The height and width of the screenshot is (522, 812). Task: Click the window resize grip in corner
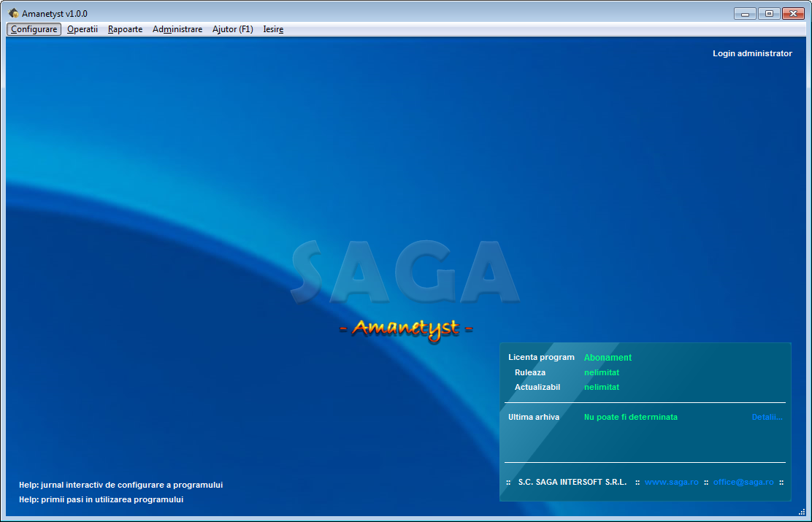[802, 512]
